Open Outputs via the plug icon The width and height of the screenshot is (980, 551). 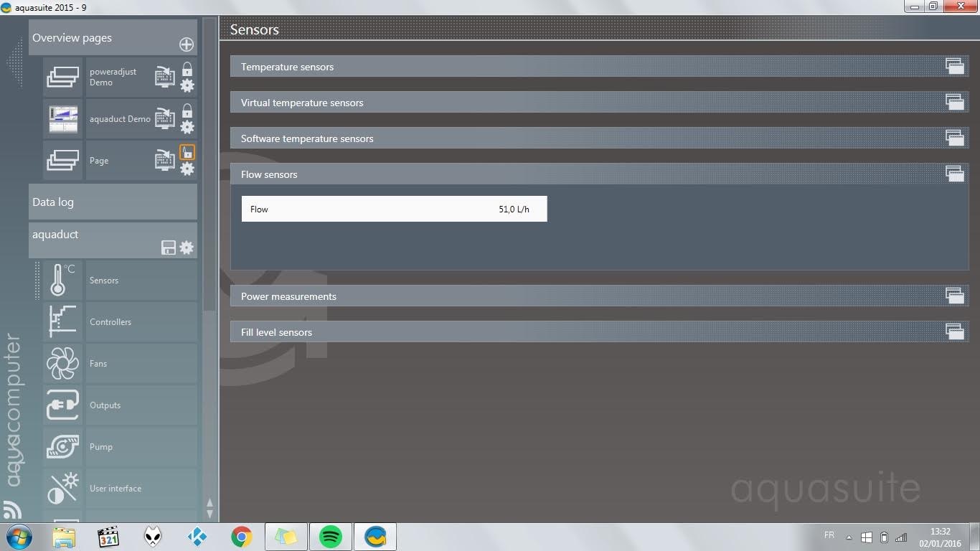[63, 405]
